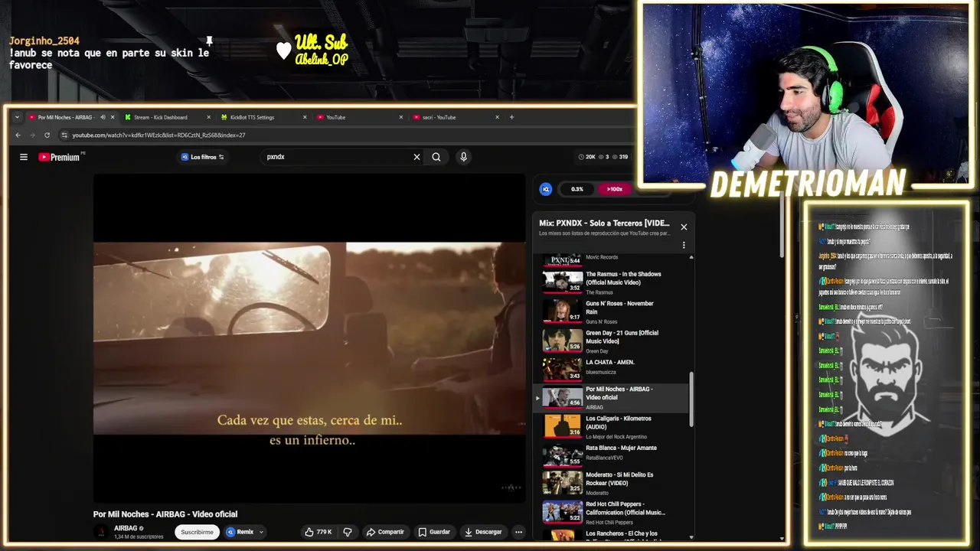Switch to the sacri - YouTube tab
The image size is (980, 551).
pyautogui.click(x=439, y=117)
